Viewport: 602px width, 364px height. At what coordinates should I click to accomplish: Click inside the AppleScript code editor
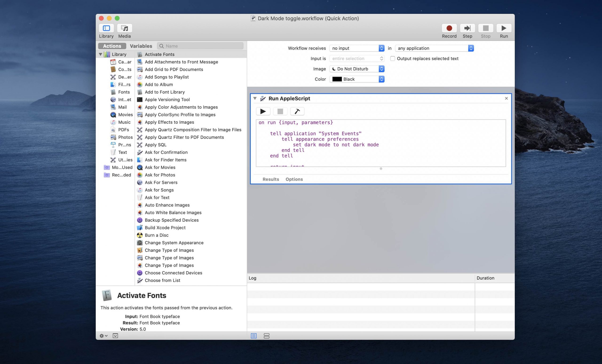click(381, 143)
